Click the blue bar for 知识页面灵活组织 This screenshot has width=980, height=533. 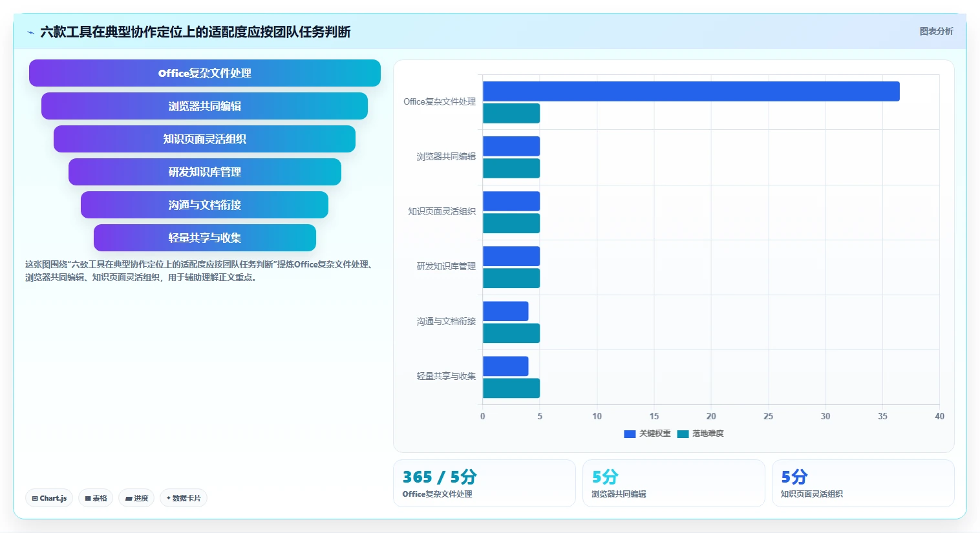(511, 201)
